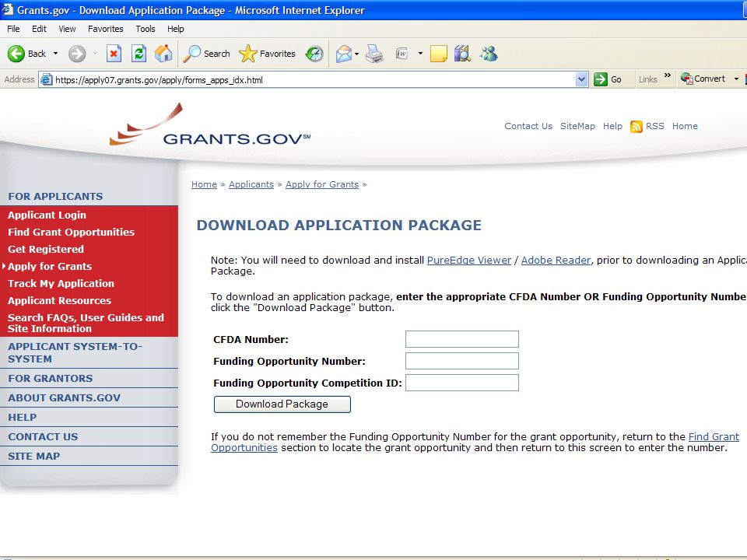This screenshot has height=560, width=747.
Task: Click the Forward arrow toolbar icon
Action: (77, 54)
